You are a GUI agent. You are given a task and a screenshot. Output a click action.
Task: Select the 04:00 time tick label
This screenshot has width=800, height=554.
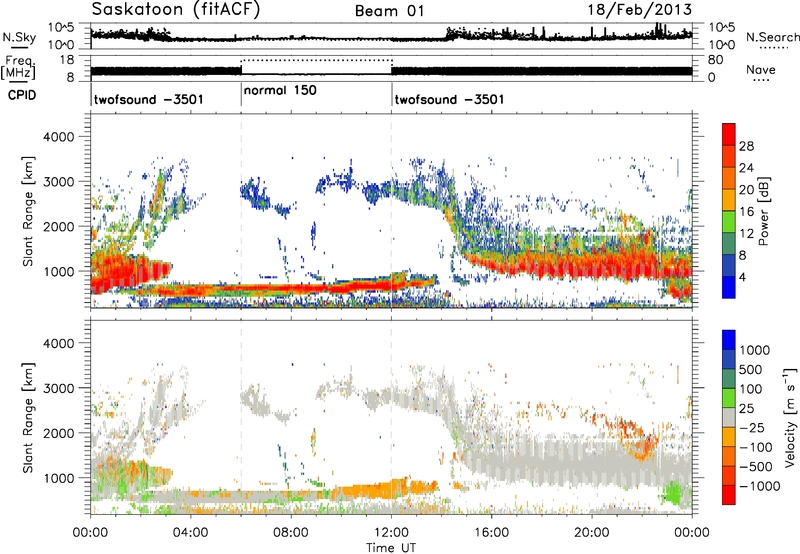190,533
